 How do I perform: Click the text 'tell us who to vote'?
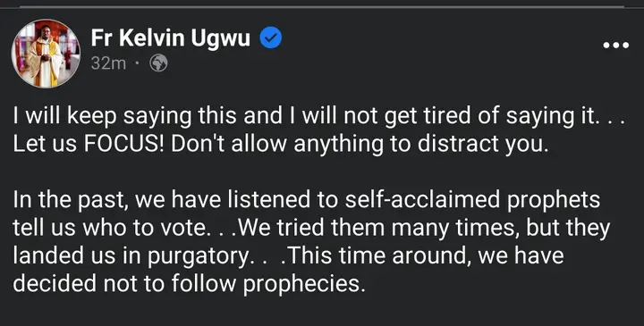(109, 229)
